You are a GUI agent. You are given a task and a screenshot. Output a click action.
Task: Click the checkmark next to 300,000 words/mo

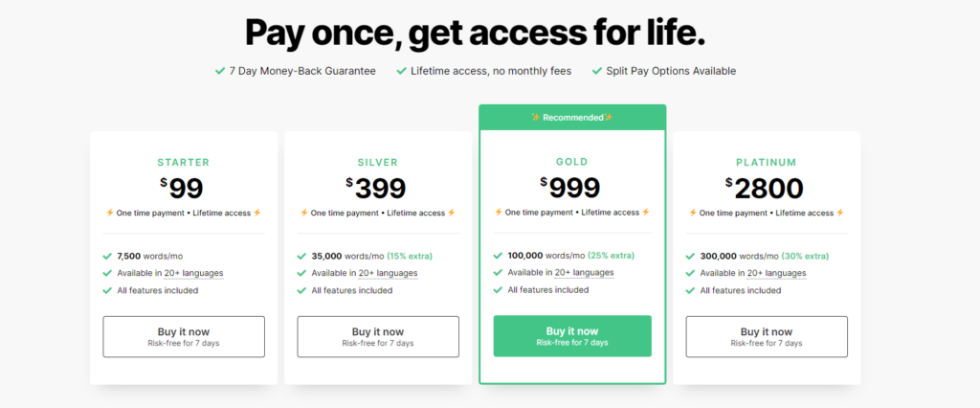(692, 256)
